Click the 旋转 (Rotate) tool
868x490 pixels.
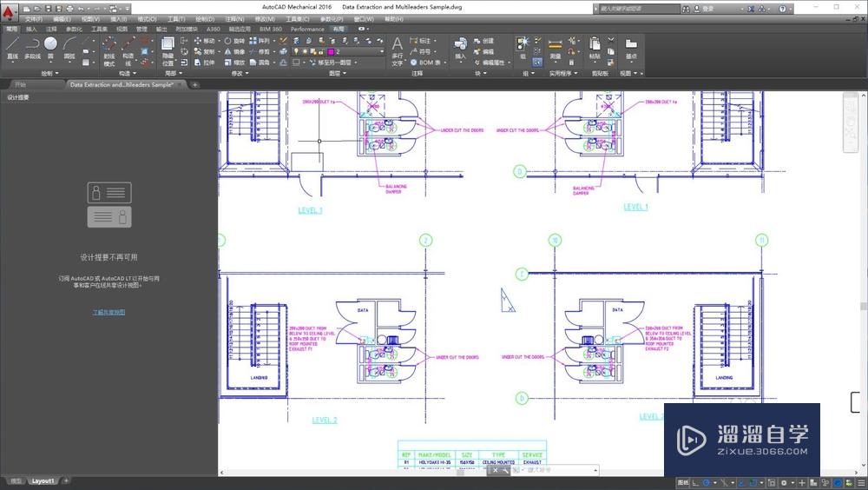(x=234, y=41)
